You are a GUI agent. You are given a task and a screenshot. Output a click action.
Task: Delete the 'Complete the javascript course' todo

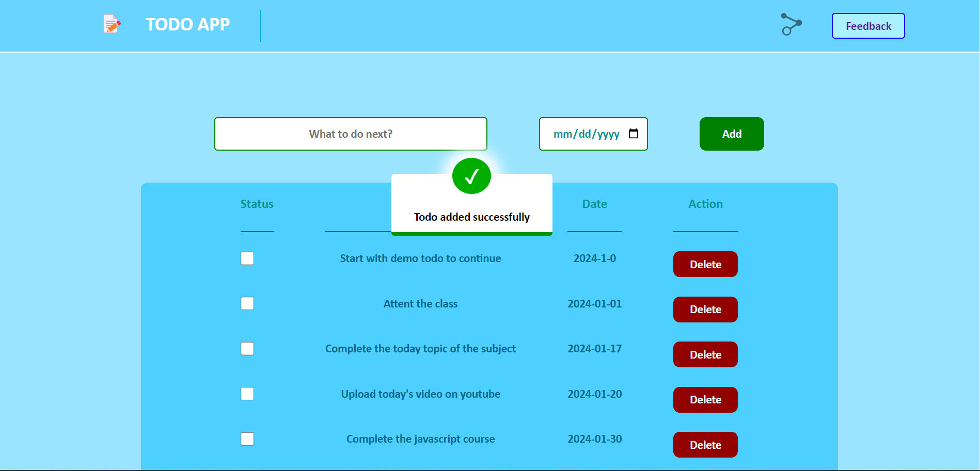click(x=705, y=445)
